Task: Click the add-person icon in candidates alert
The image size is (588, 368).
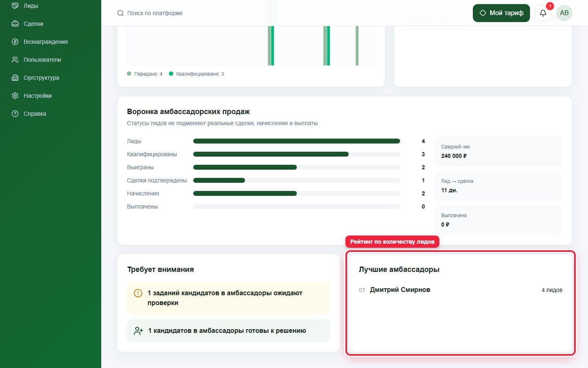Action: pyautogui.click(x=138, y=331)
